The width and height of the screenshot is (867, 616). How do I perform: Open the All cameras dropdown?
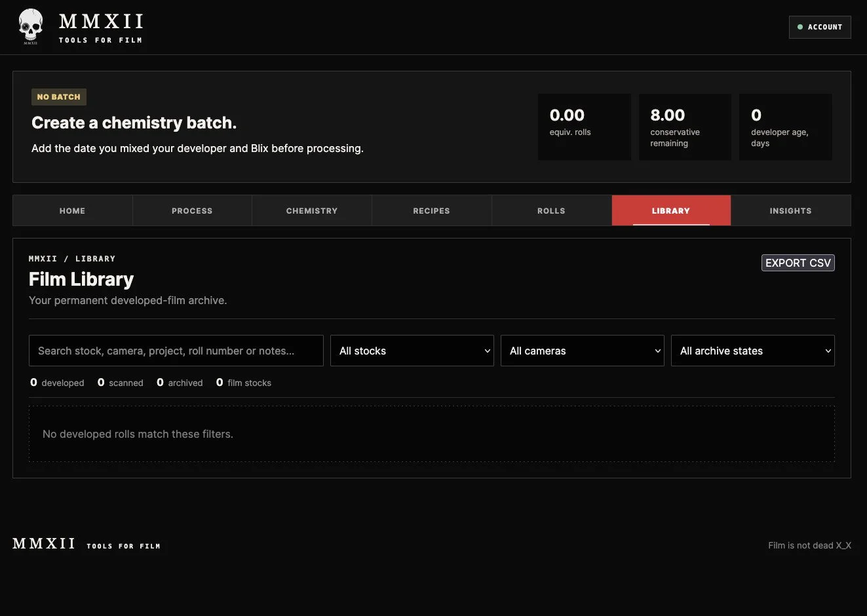[583, 351]
